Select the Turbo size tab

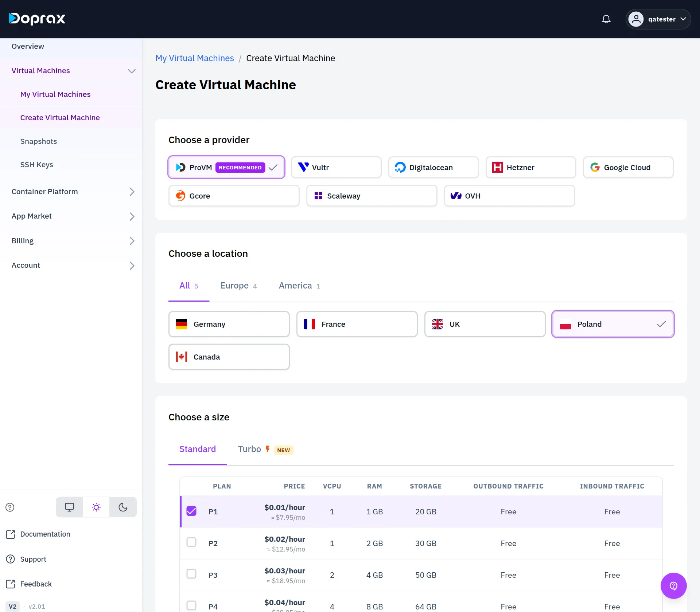coord(266,449)
